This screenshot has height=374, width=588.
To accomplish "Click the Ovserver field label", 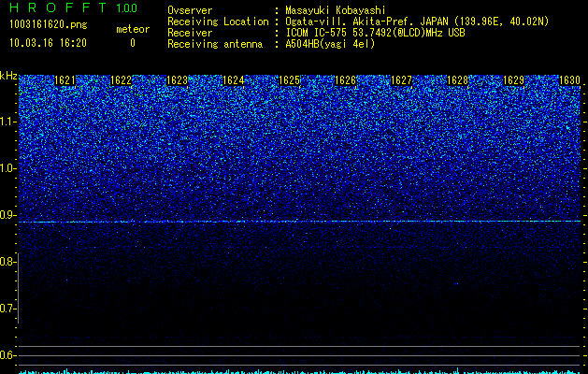I will (190, 10).
